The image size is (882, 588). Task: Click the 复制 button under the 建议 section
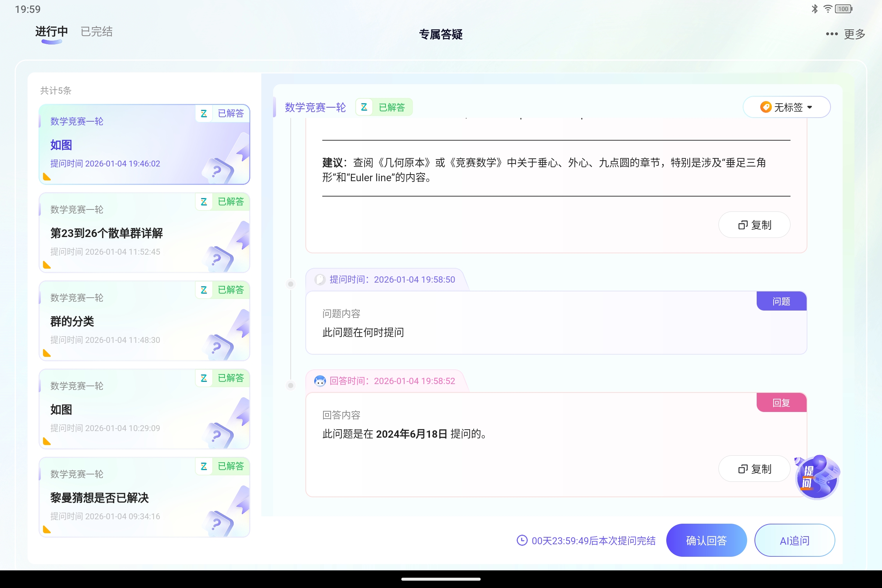click(754, 225)
